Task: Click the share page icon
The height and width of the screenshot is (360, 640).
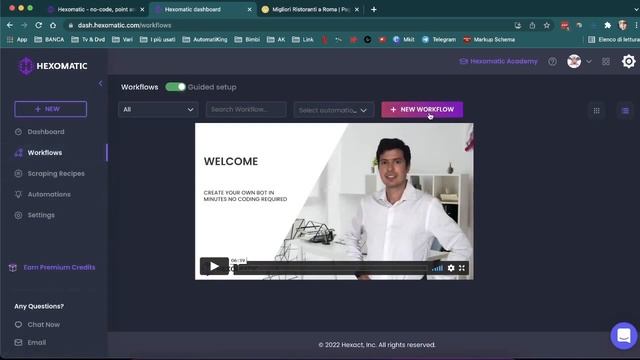Action: 532,25
